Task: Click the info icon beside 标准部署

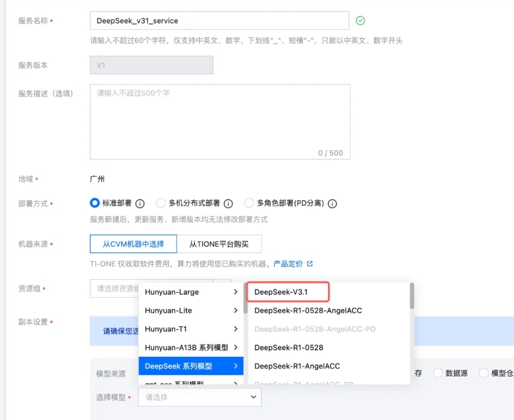Action: (140, 203)
